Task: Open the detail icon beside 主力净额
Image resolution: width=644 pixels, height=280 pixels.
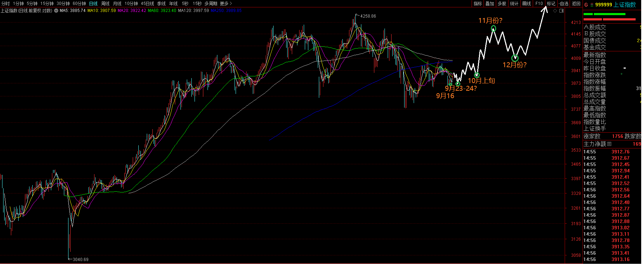Action: [609, 144]
